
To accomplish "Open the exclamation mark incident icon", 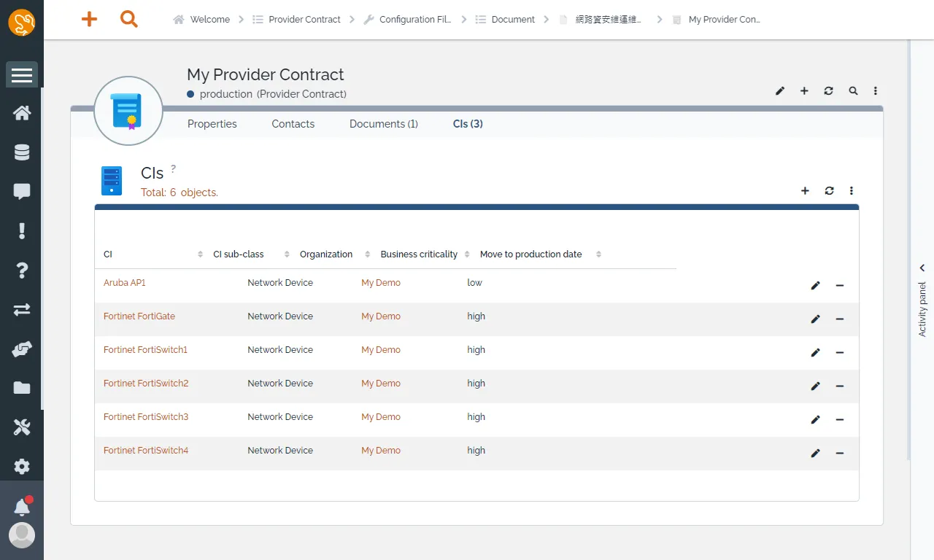I will [22, 231].
